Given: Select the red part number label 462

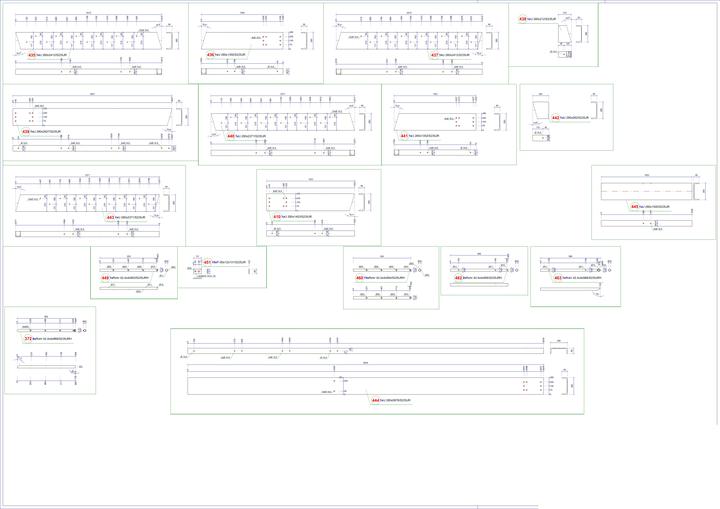Looking at the screenshot, I should click(x=458, y=278).
